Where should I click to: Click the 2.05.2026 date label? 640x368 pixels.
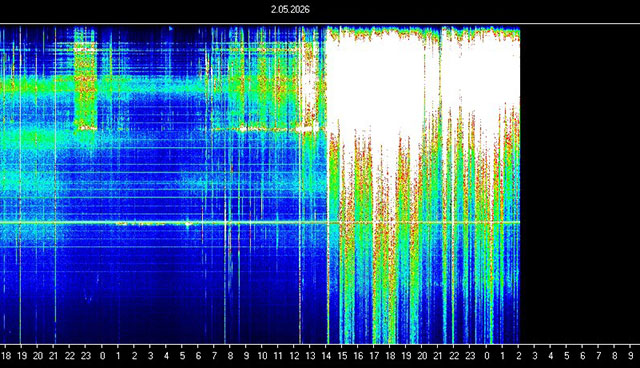coord(290,9)
